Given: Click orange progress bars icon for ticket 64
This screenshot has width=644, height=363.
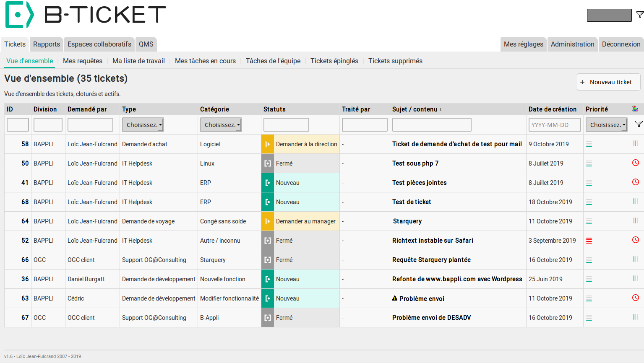Looking at the screenshot, I should coord(635,220).
